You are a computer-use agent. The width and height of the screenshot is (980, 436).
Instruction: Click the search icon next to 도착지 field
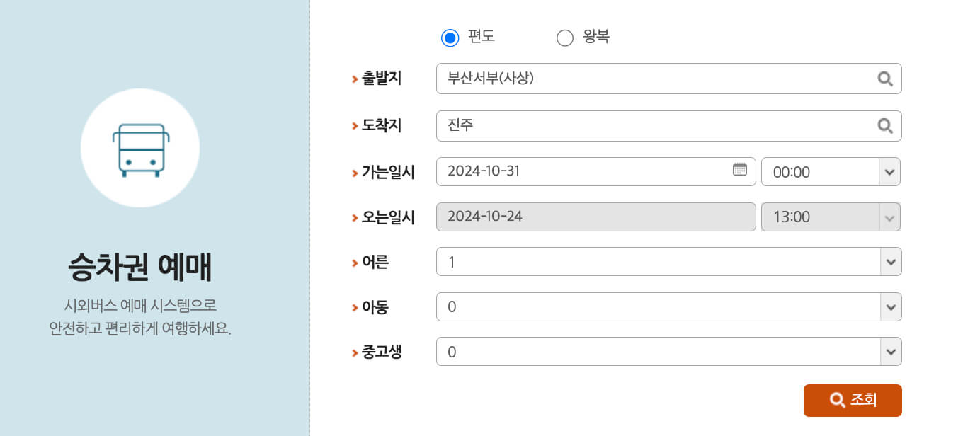(884, 126)
